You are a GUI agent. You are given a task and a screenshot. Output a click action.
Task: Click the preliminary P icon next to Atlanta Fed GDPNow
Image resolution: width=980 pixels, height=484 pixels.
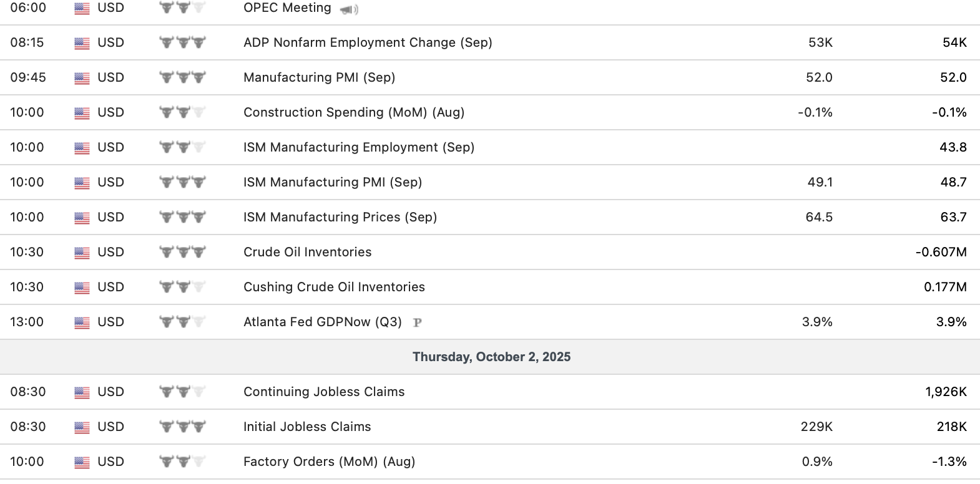(418, 322)
